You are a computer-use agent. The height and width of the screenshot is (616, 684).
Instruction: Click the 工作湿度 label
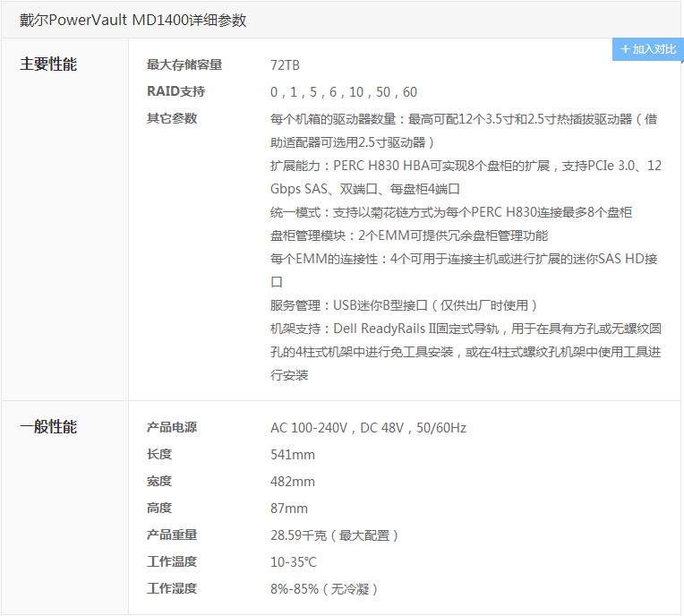click(x=172, y=588)
